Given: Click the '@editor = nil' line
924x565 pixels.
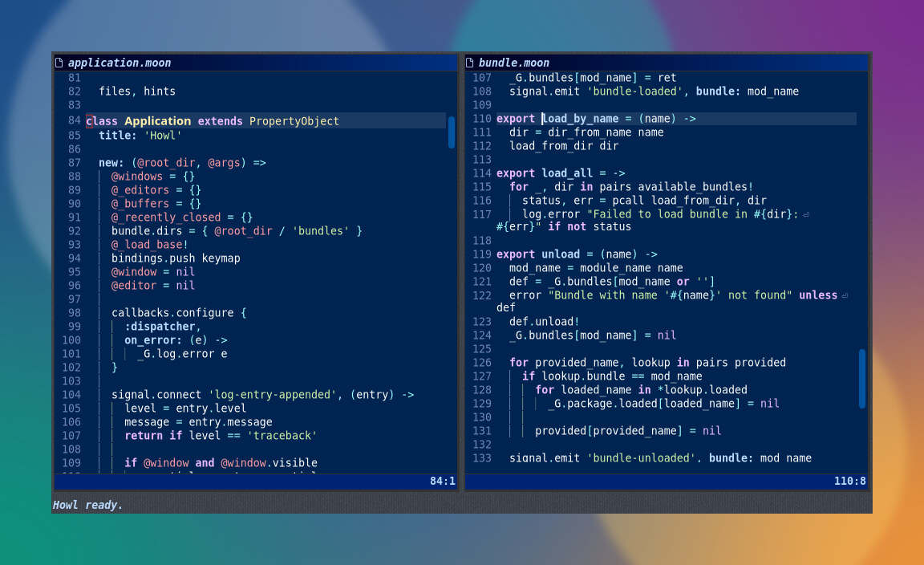Looking at the screenshot, I should click(x=153, y=286).
